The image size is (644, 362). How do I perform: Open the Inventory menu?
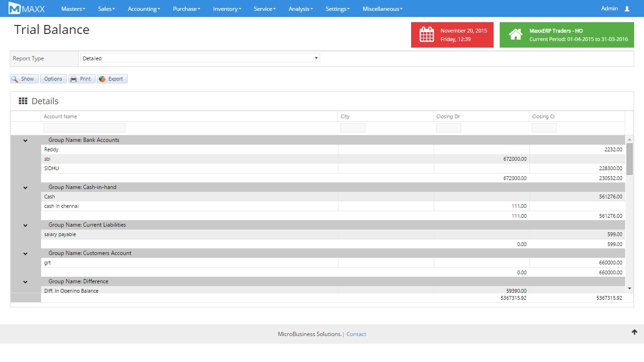[227, 8]
